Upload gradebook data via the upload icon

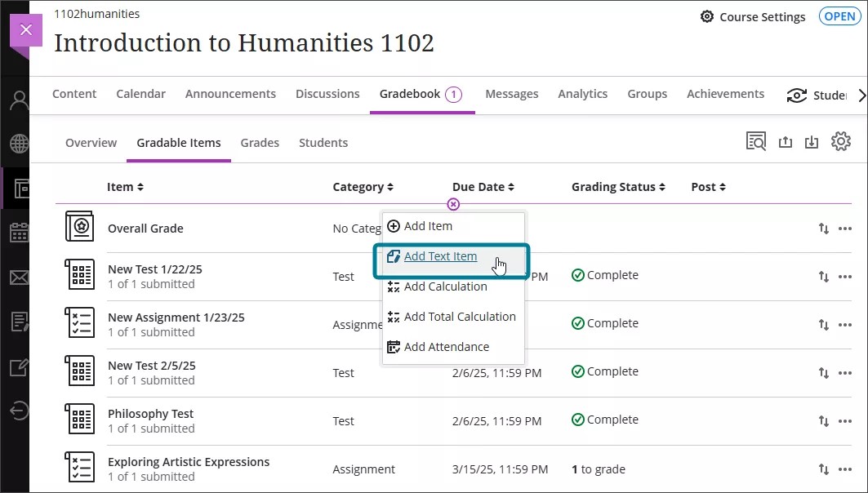click(x=786, y=140)
